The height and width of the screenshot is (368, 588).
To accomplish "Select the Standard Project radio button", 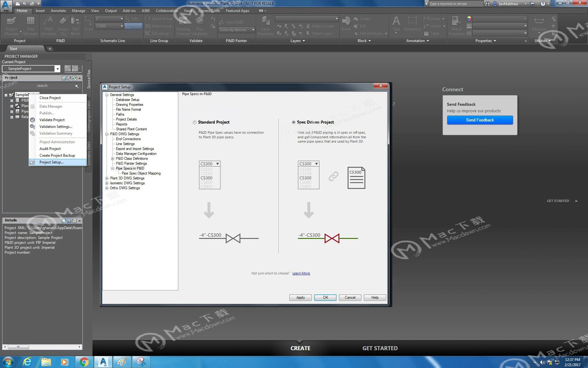I will point(195,122).
